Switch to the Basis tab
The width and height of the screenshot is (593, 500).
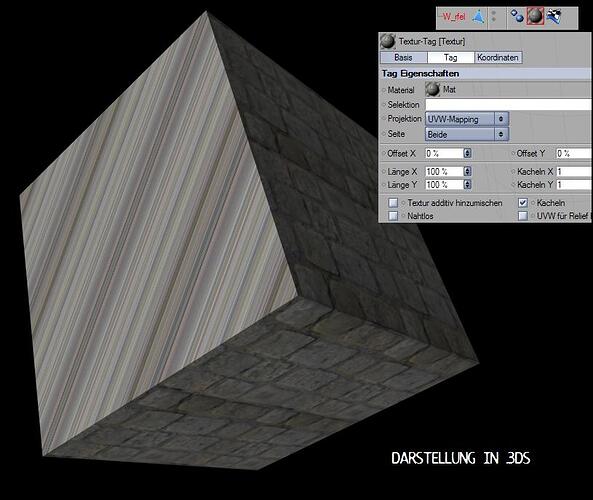click(404, 57)
